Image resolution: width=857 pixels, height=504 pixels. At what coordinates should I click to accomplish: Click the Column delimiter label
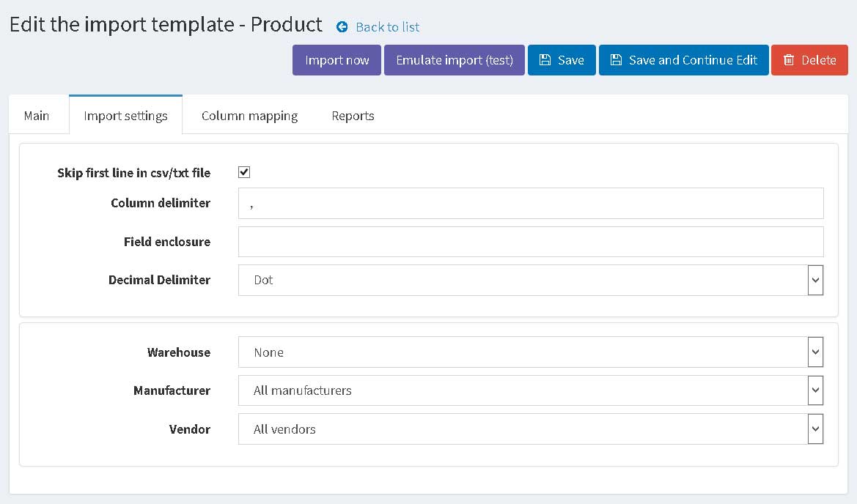161,203
